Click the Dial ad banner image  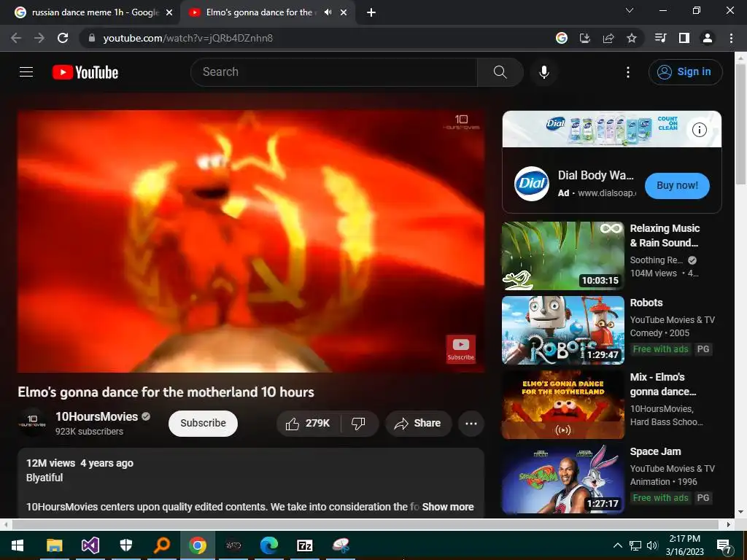612,129
